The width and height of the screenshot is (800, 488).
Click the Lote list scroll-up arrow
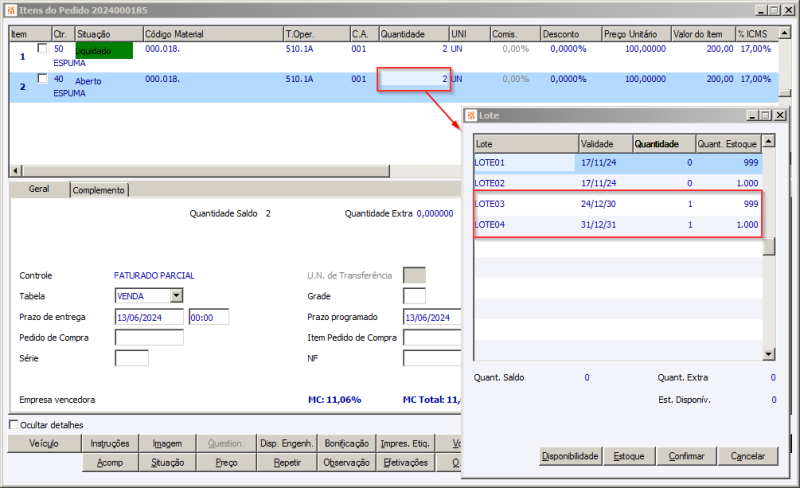pos(768,141)
